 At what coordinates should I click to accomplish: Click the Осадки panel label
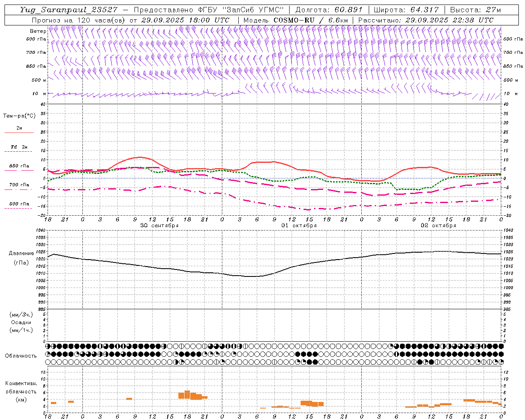tap(21, 322)
